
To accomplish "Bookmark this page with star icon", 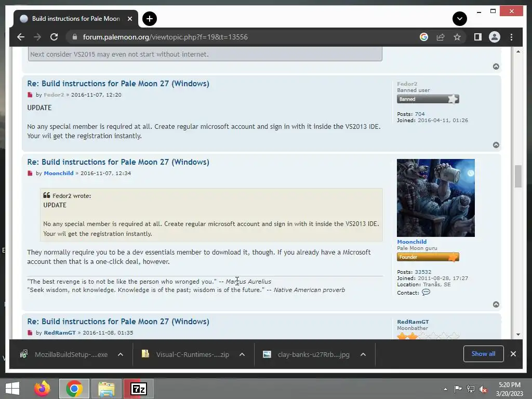I will coord(457,37).
